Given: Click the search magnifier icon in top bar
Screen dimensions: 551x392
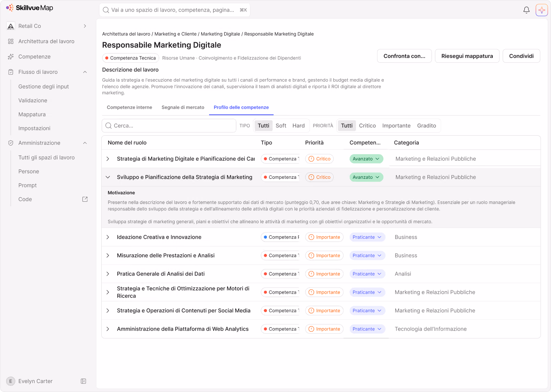Looking at the screenshot, I should [x=106, y=10].
